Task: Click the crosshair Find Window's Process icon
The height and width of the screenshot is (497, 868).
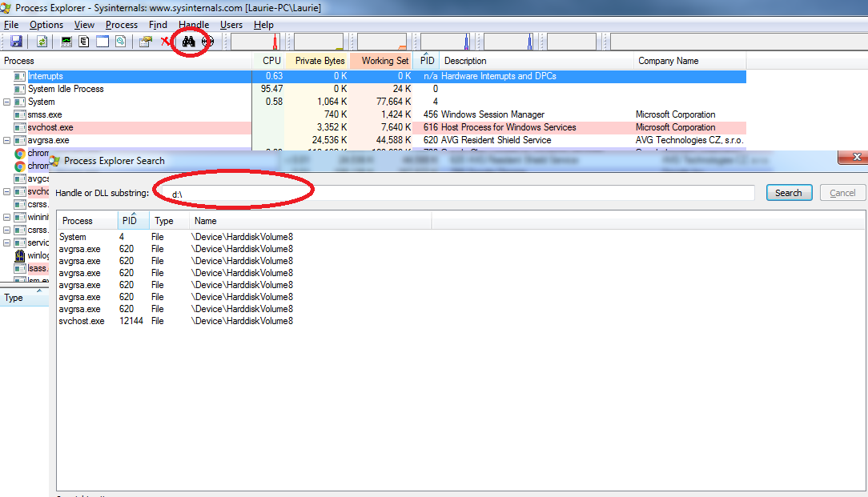Action: tap(207, 42)
